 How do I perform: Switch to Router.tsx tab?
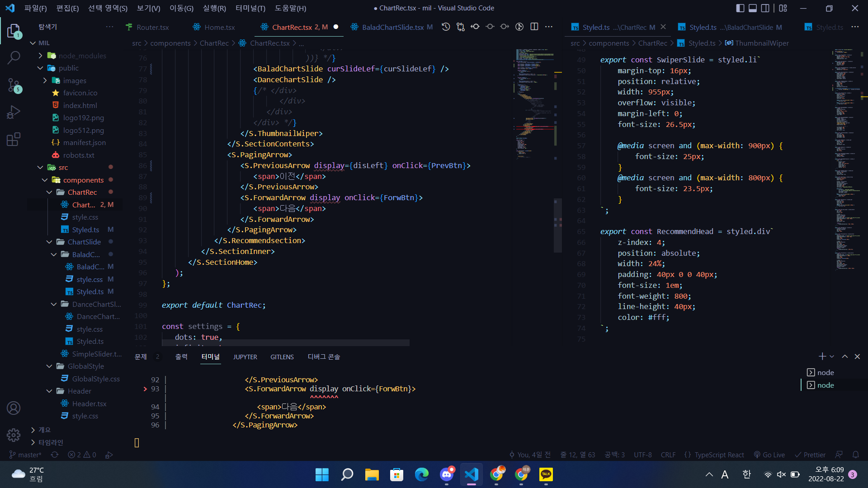(x=152, y=27)
